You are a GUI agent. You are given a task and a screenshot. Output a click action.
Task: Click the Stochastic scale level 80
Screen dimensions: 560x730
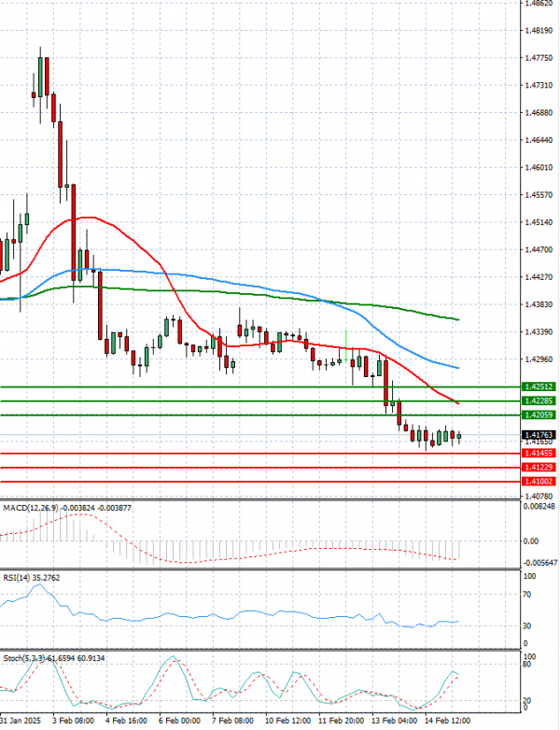point(527,664)
